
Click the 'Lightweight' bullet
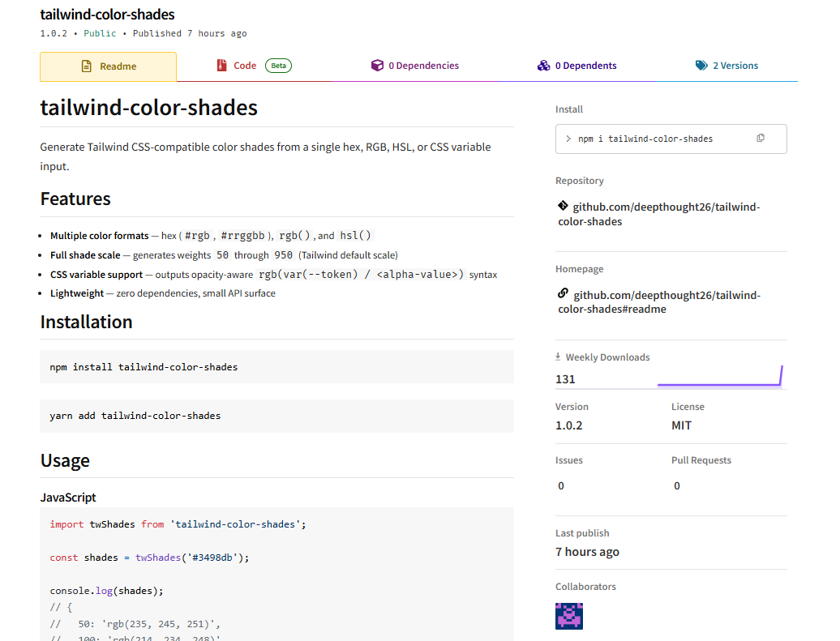click(163, 293)
